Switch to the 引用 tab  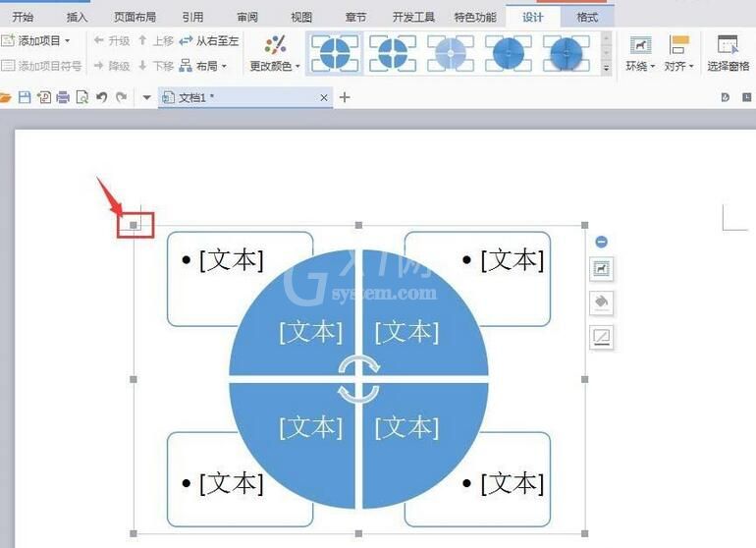tap(192, 18)
